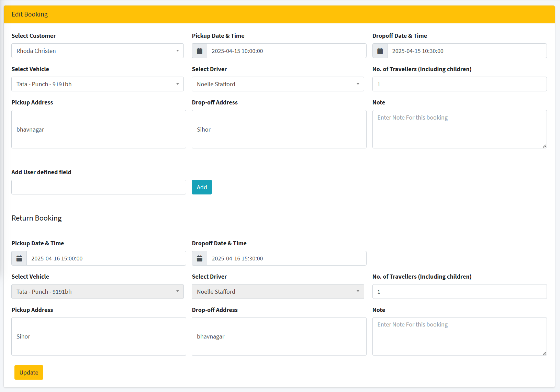Open the Return Booking driver dropdown
Image resolution: width=560 pixels, height=392 pixels.
click(x=278, y=292)
